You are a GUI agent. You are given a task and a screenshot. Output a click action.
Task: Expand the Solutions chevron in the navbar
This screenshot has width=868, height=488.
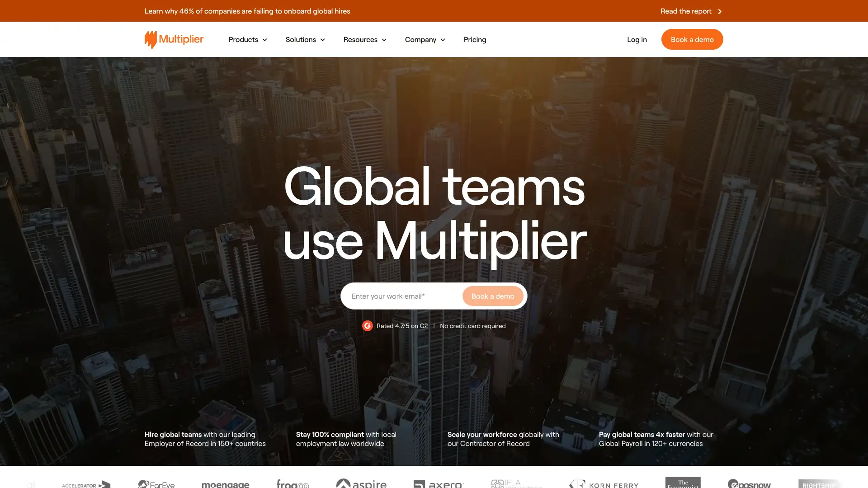tap(323, 40)
